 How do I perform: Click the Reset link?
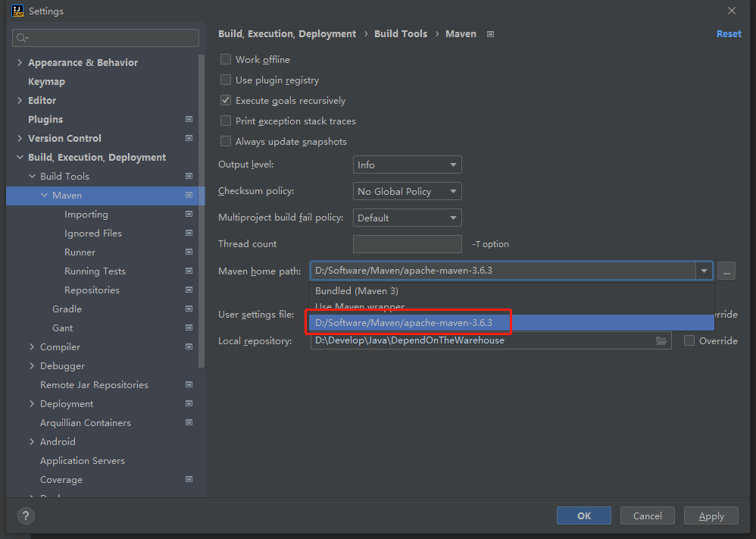[729, 34]
